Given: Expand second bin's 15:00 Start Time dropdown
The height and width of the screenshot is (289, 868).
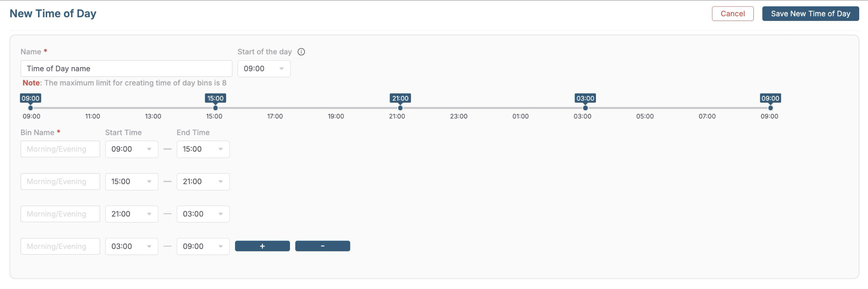Looking at the screenshot, I should (131, 182).
